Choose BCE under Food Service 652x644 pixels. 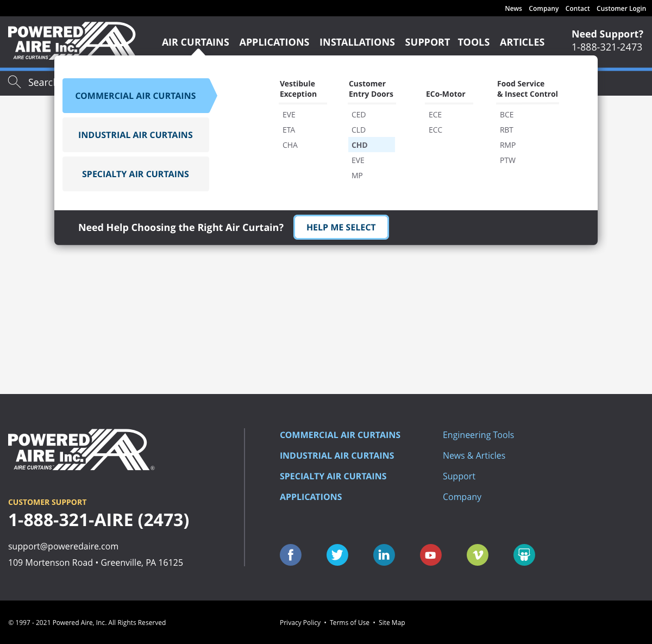point(506,115)
